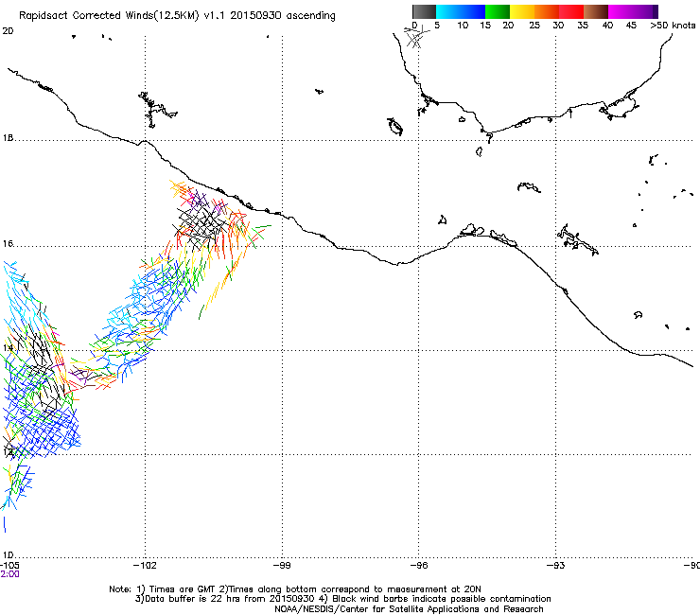The image size is (700, 615).
Task: Click the blue 10-15 knots legend swatch
Action: pyautogui.click(x=473, y=11)
